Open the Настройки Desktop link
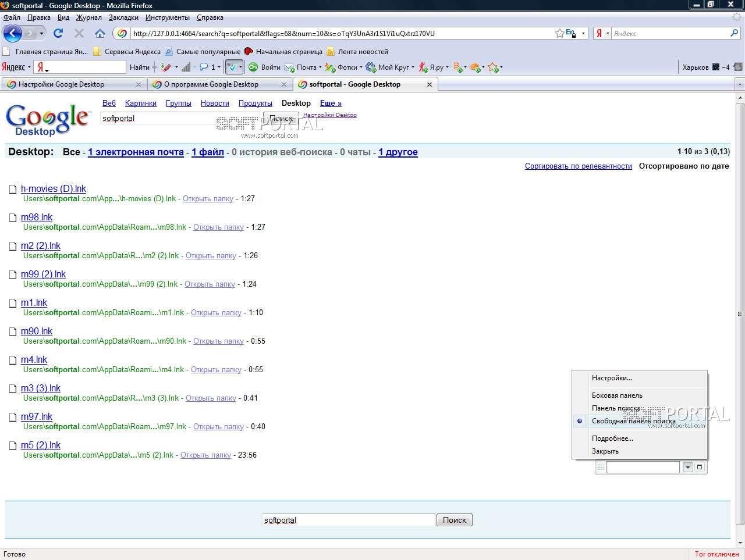The image size is (745, 560). (330, 115)
